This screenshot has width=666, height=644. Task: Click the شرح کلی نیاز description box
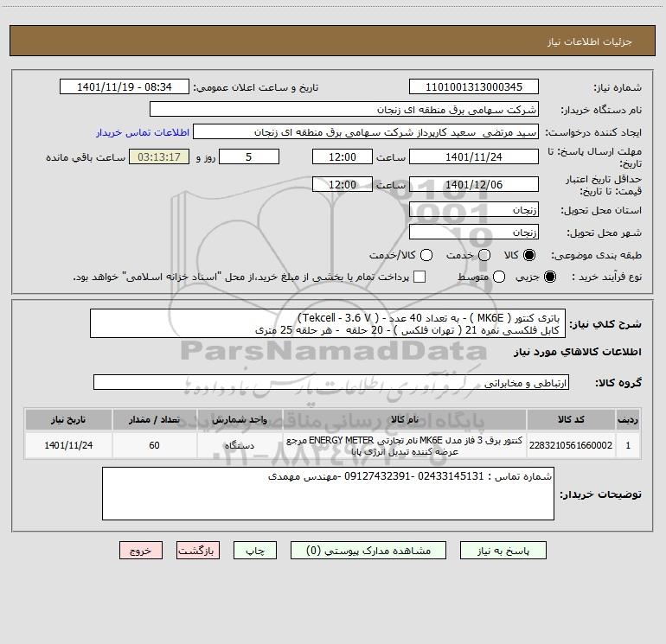click(x=328, y=323)
